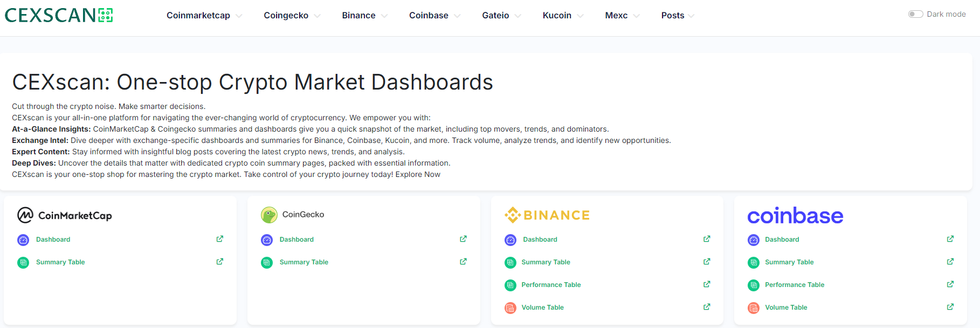
Task: Click the coinbase logo
Action: pos(795,216)
